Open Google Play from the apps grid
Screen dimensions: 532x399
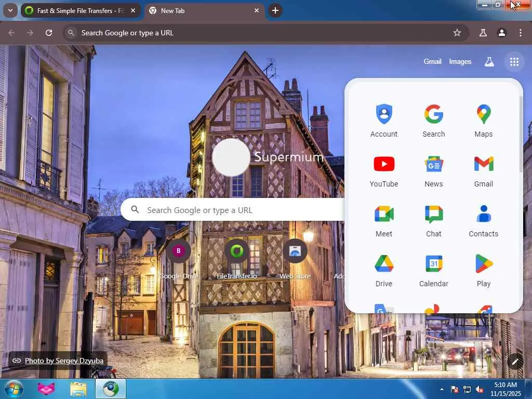click(484, 270)
